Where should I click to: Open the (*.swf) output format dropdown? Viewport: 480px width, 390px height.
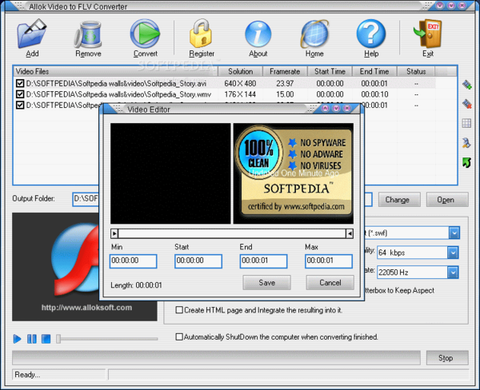[454, 233]
